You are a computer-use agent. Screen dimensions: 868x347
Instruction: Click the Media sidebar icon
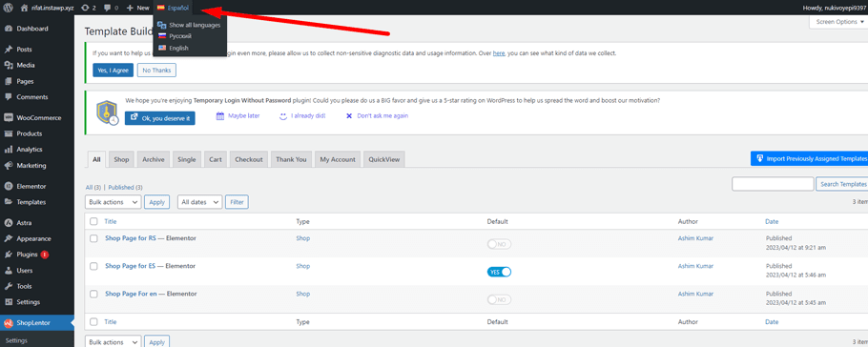pyautogui.click(x=9, y=66)
